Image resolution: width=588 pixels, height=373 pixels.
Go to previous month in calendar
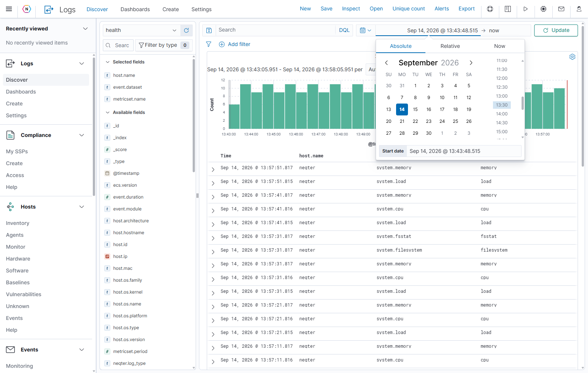pyautogui.click(x=386, y=63)
